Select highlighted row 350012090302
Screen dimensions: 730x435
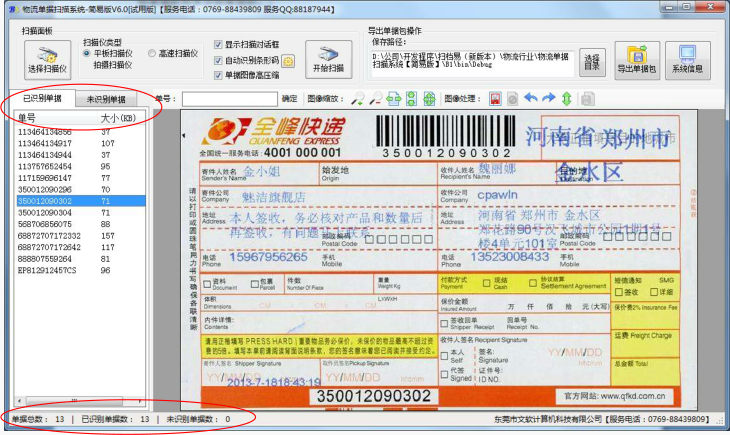[x=80, y=201]
